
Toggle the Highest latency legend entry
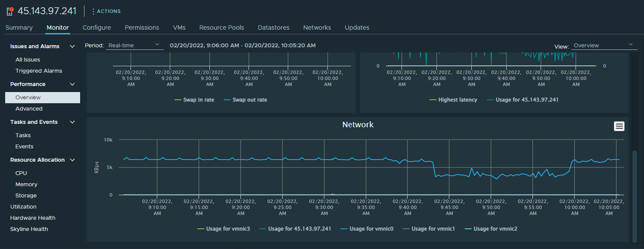click(x=453, y=100)
